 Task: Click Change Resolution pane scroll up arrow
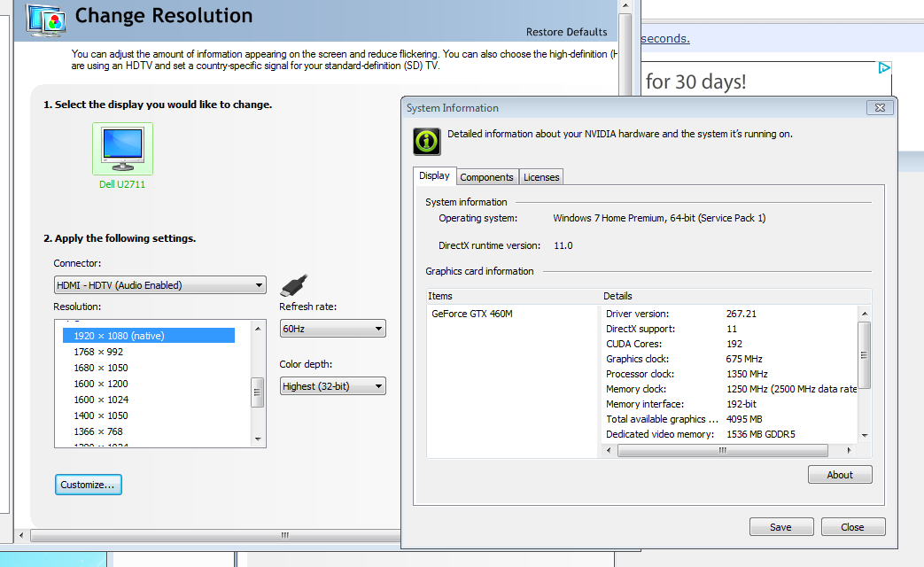pos(625,6)
